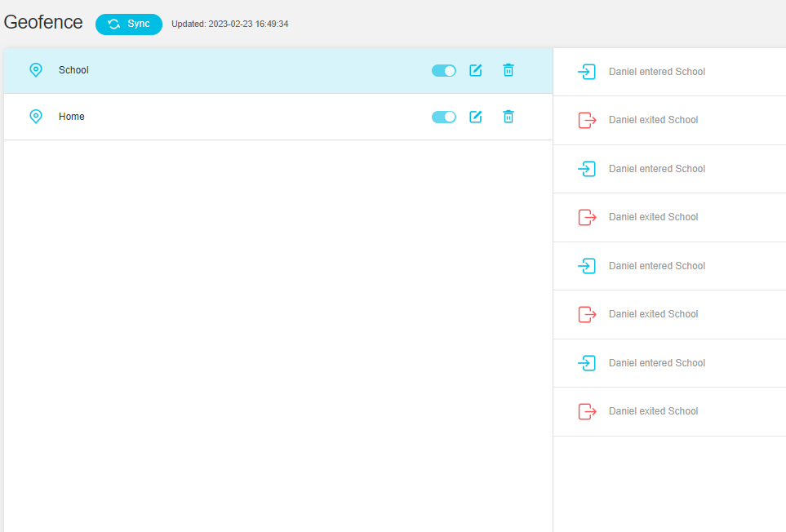Select the second 'Daniel exited School' text
Screen dimensions: 786x532
click(653, 217)
